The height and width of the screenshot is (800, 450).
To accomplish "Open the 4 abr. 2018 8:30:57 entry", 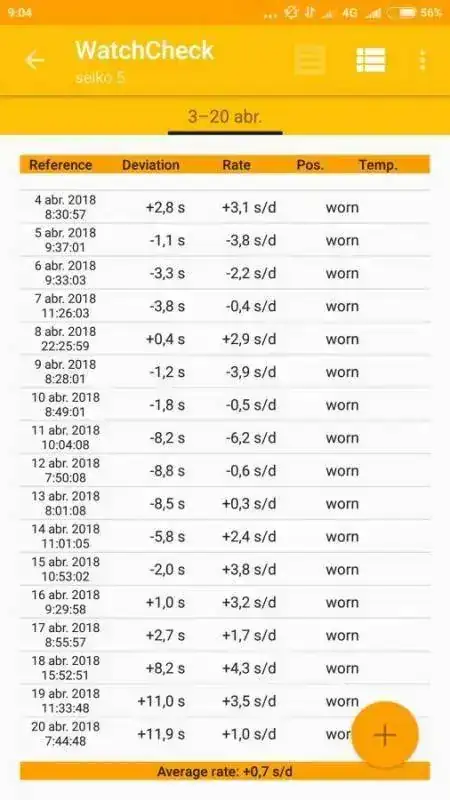I will (x=225, y=207).
